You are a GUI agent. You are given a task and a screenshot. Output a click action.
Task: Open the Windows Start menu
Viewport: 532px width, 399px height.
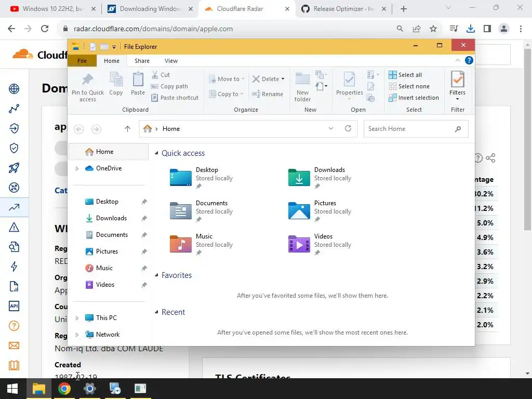click(x=12, y=389)
